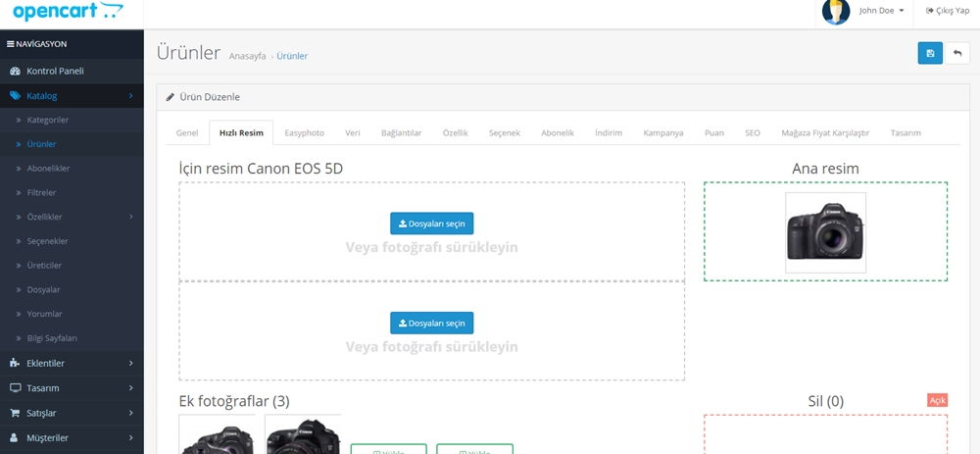Screen dimensions: 980x454
Task: Click the Tasarım monitor icon
Action: (15, 388)
